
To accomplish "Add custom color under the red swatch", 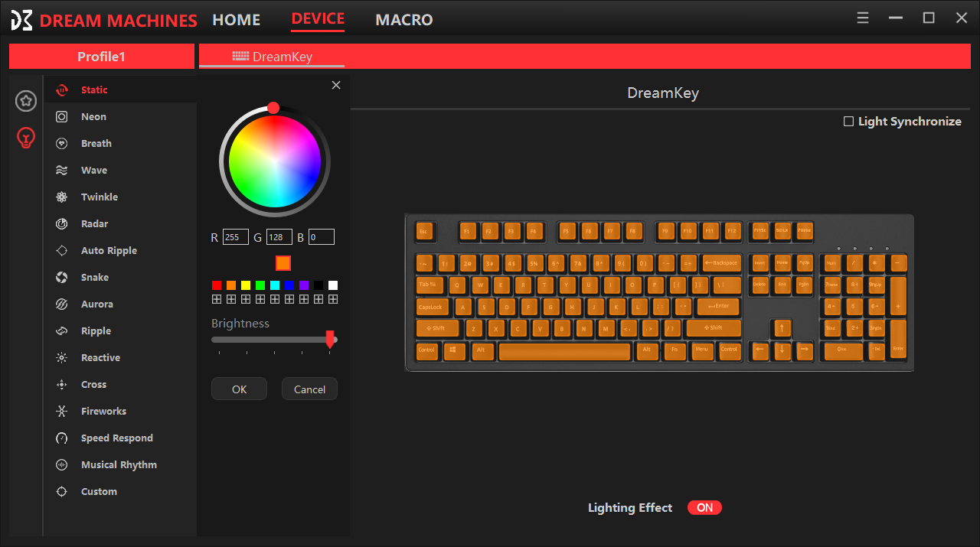I will click(217, 299).
